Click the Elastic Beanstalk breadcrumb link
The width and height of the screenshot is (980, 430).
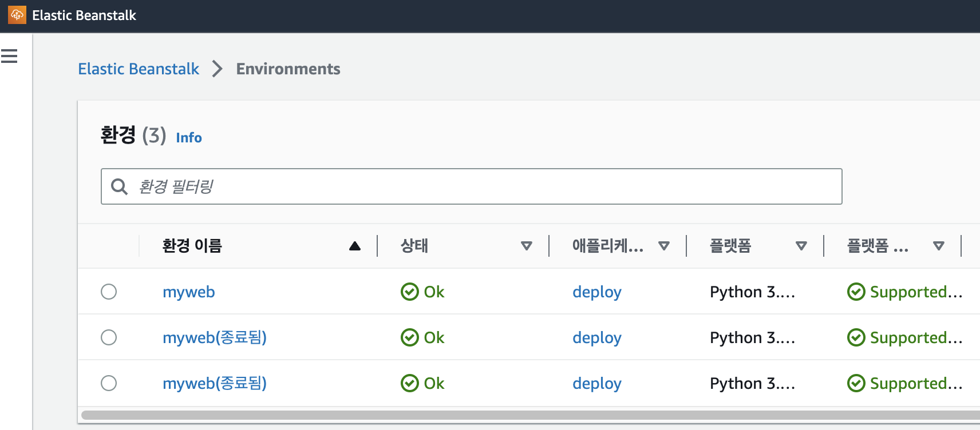[x=139, y=69]
